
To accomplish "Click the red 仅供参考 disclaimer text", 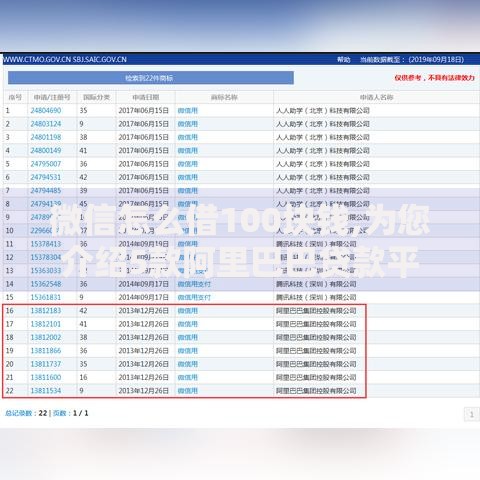I will (x=434, y=78).
